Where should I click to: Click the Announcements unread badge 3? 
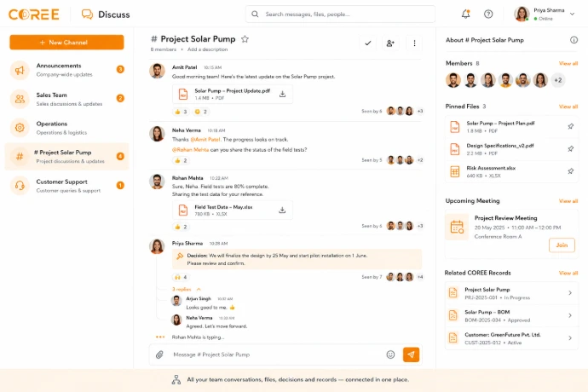(120, 69)
